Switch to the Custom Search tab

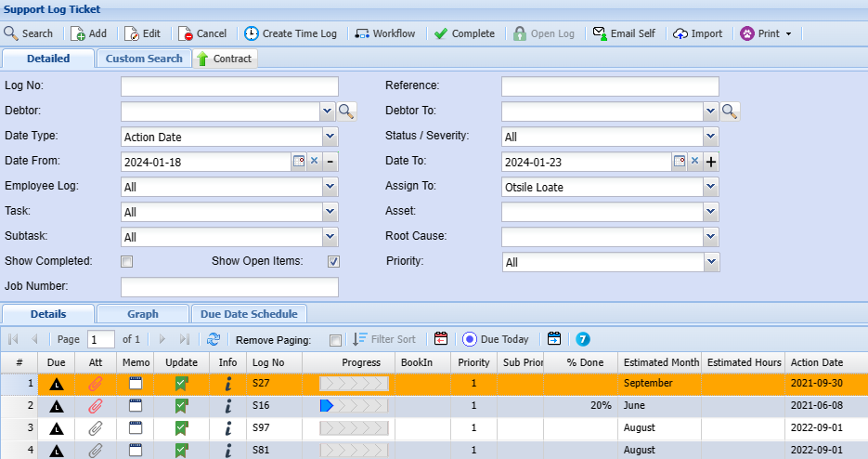(x=144, y=59)
